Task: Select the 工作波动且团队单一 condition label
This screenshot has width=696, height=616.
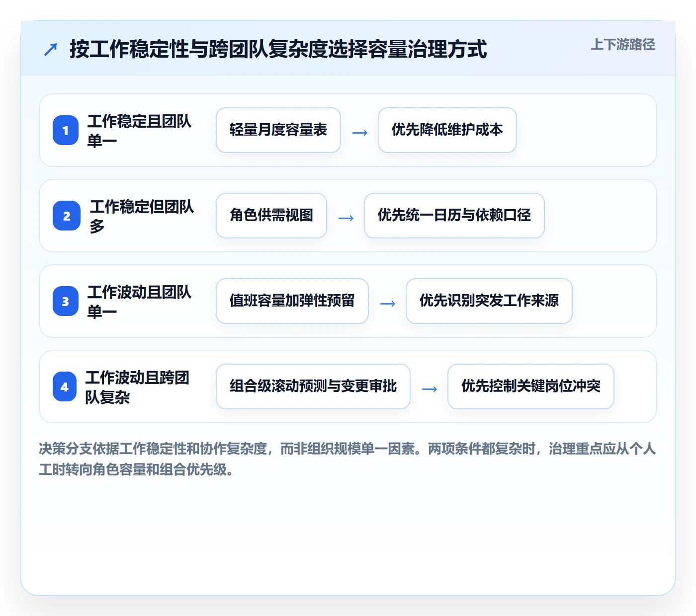Action: click(x=139, y=302)
